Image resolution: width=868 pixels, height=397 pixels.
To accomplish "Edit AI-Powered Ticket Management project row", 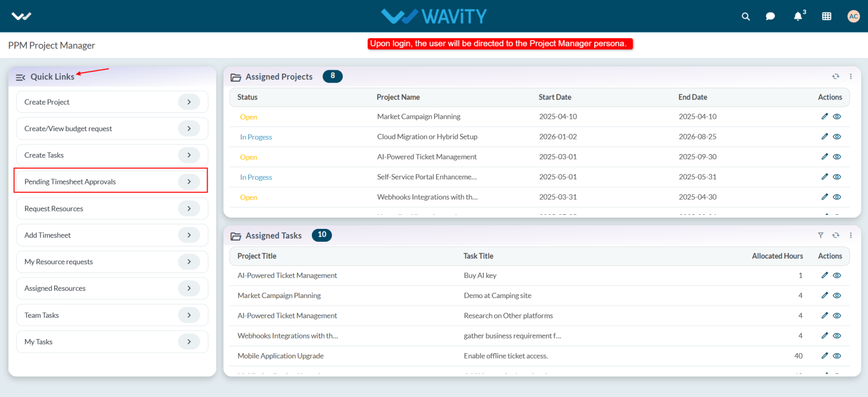I will tap(824, 157).
